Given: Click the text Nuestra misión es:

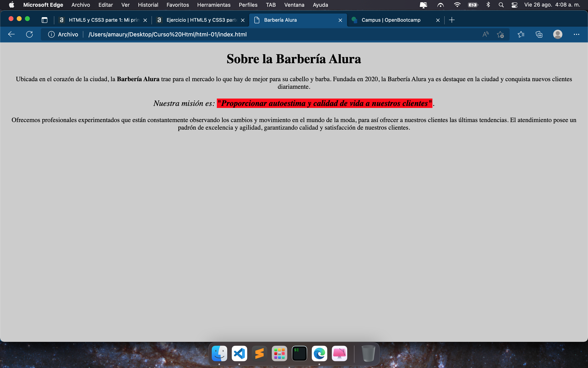Looking at the screenshot, I should point(184,103).
